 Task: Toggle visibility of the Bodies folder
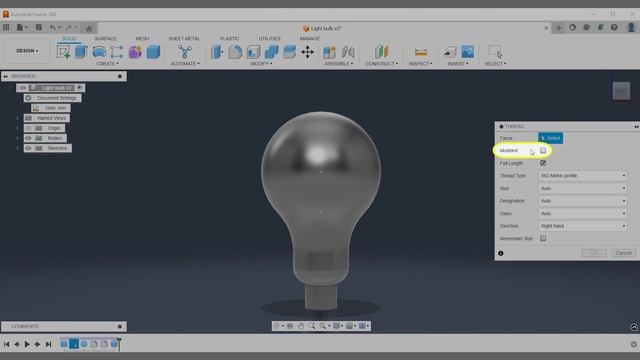click(28, 138)
